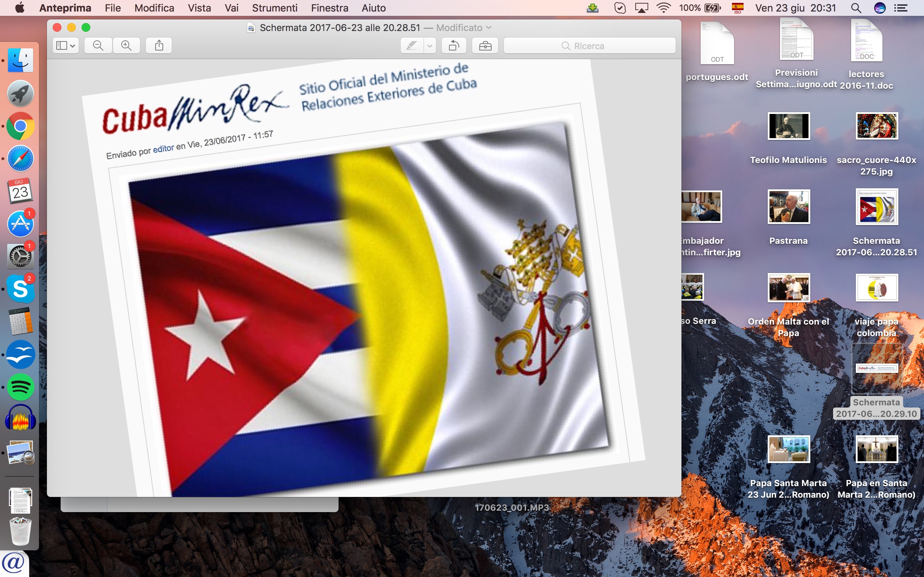Expand the highlight pen options arrow
This screenshot has width=924, height=577.
click(x=430, y=46)
